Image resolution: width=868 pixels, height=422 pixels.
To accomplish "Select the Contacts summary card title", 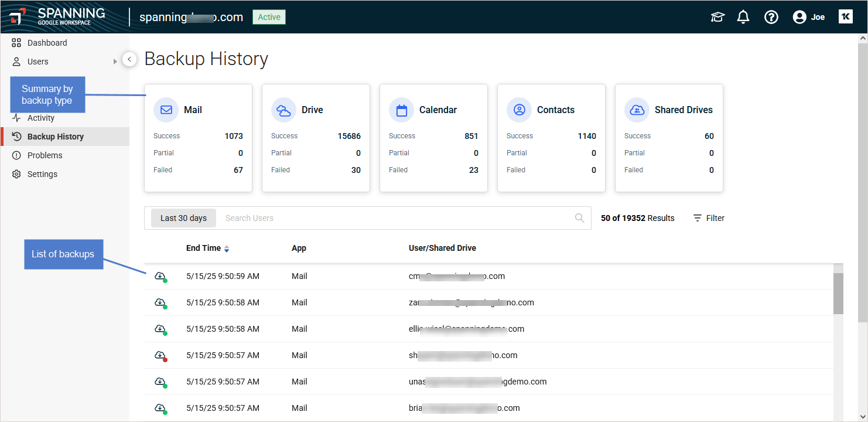I will [x=556, y=110].
